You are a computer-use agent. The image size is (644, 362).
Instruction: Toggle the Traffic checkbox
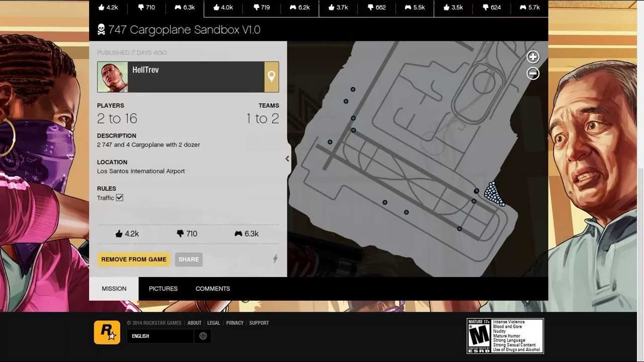click(120, 198)
